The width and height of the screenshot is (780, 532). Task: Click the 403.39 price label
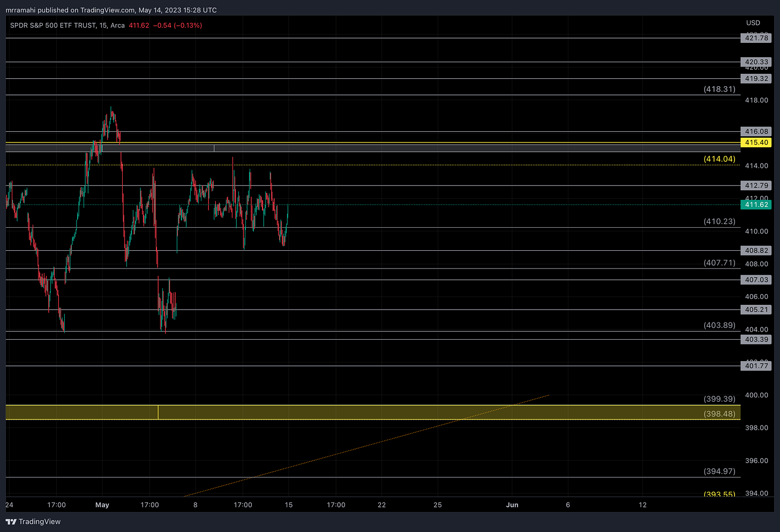click(756, 339)
